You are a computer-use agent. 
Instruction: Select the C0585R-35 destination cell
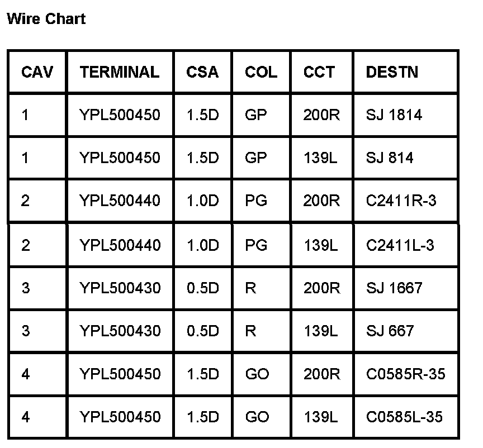click(405, 374)
